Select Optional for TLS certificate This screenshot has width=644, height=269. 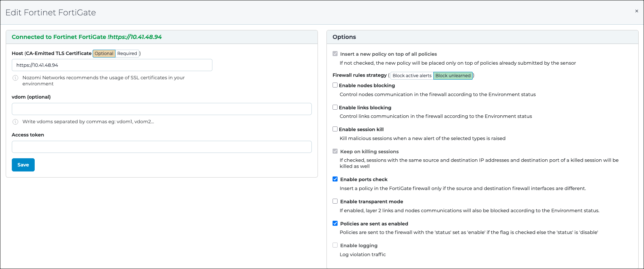click(104, 54)
